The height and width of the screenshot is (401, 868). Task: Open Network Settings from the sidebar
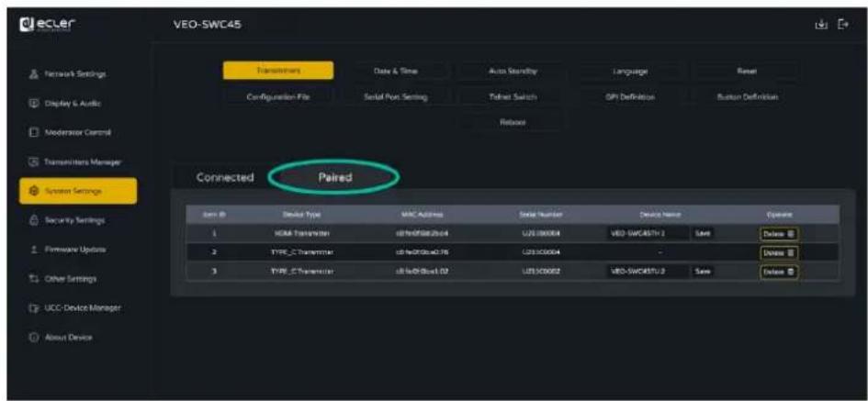coord(77,73)
